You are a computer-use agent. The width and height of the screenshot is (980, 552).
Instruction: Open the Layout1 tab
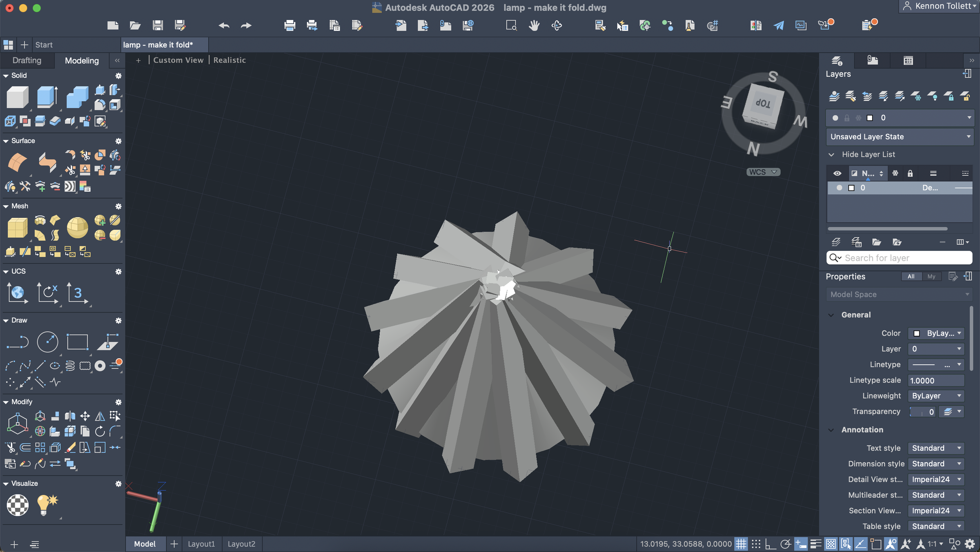coord(201,544)
